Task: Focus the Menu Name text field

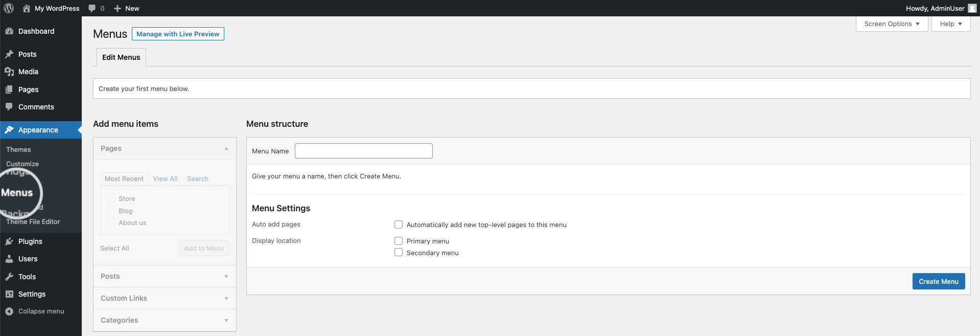Action: click(364, 151)
